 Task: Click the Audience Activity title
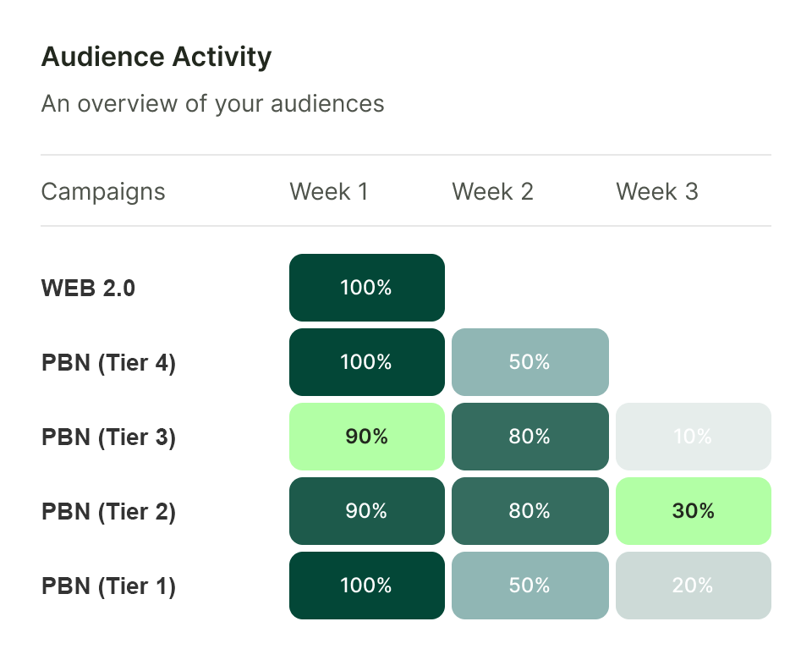(x=156, y=58)
